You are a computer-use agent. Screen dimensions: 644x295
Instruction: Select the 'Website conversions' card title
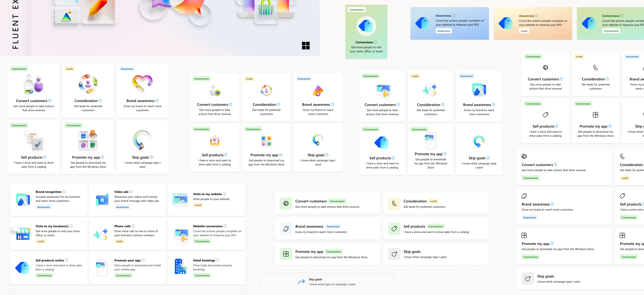(x=208, y=226)
